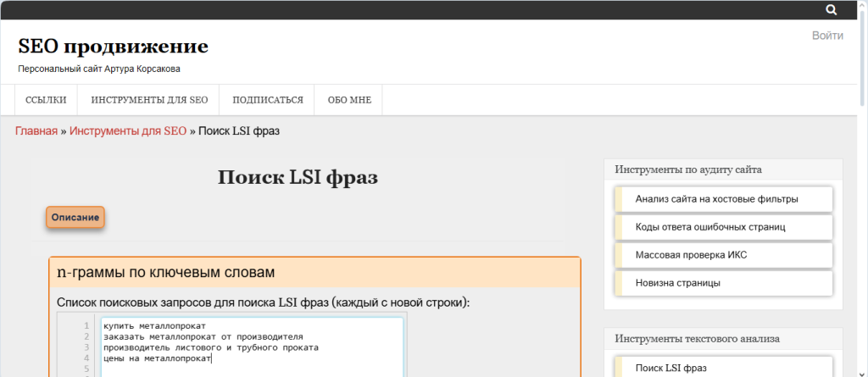Viewport: 868px width, 377px height.
Task: Open the Новизна страницы tool
Action: pos(677,283)
